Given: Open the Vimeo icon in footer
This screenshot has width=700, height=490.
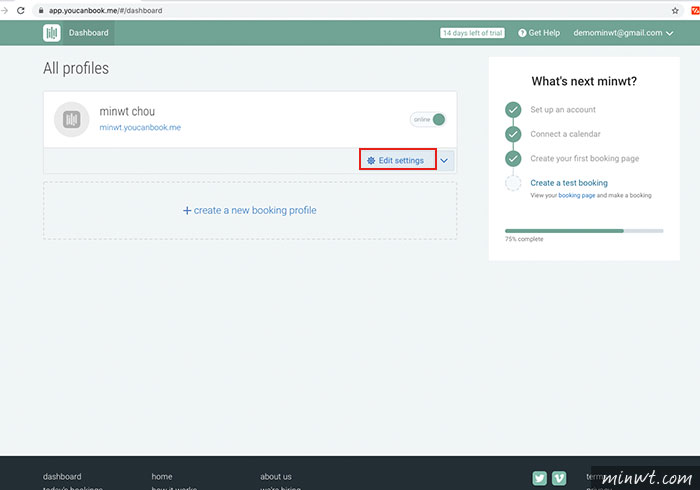Looking at the screenshot, I should pos(559,478).
